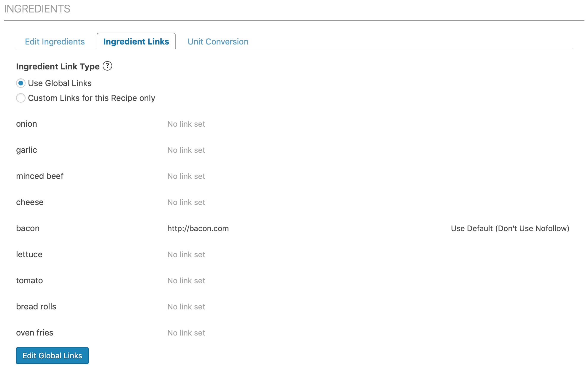The height and width of the screenshot is (372, 588).
Task: Click the Ingredient Link Type help icon
Action: pos(107,66)
